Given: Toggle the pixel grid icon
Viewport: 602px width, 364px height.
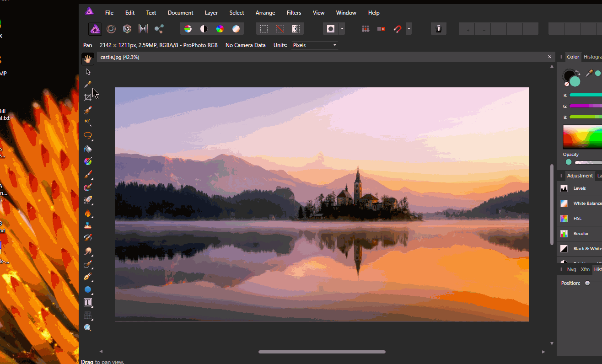Looking at the screenshot, I should [x=365, y=28].
